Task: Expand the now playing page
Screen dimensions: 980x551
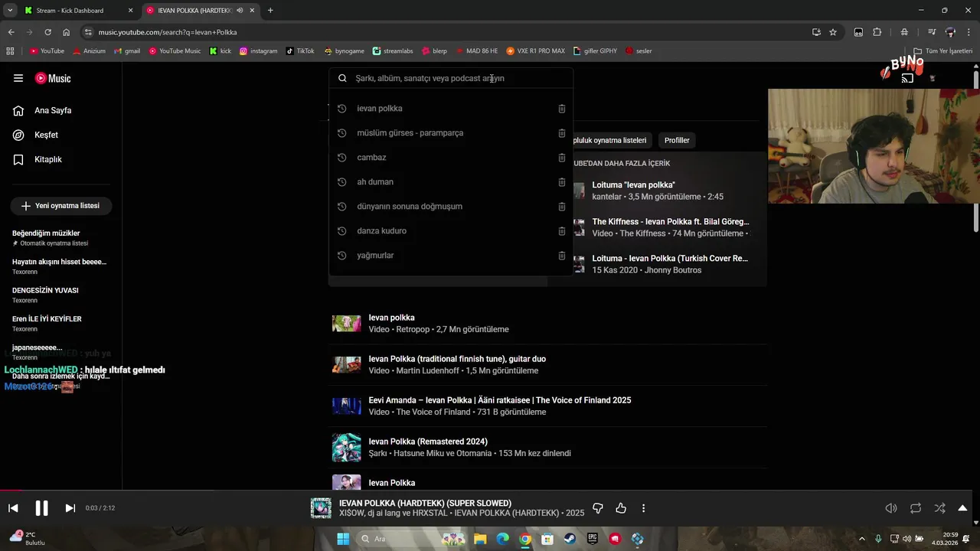Action: tap(962, 508)
